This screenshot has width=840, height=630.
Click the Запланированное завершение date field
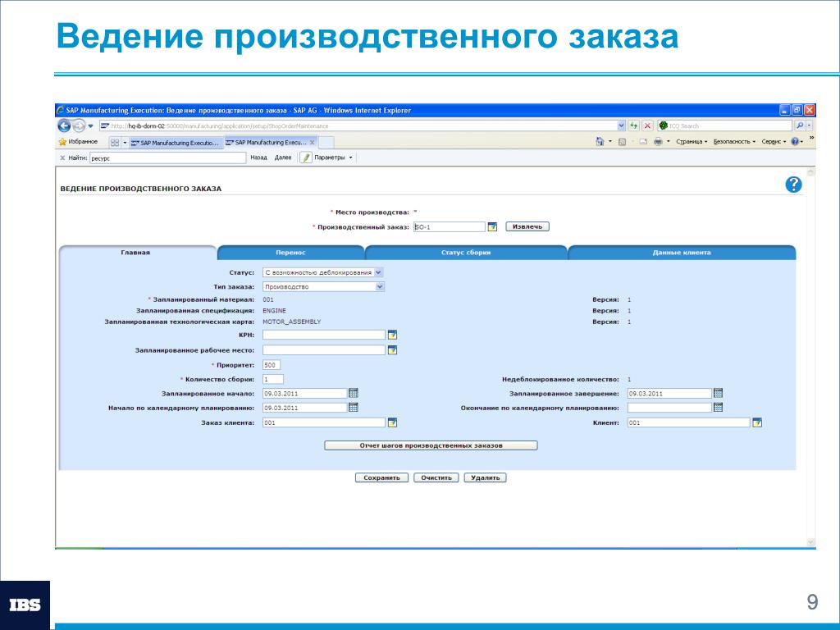coord(669,393)
